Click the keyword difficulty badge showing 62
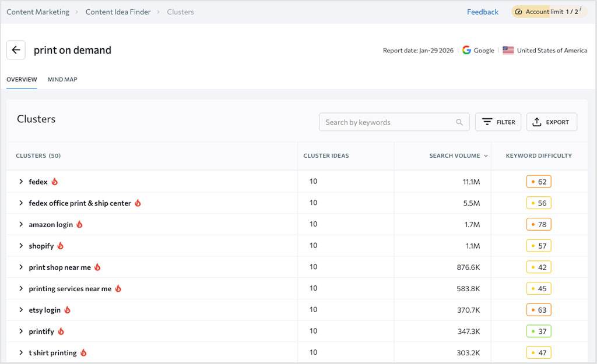This screenshot has width=597, height=364. point(538,181)
